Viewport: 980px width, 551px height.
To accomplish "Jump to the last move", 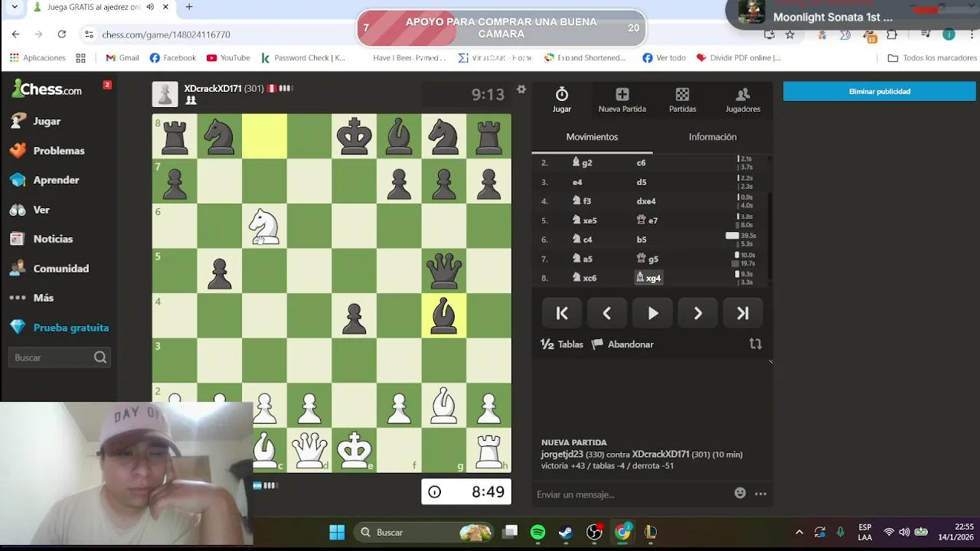I will tap(743, 313).
